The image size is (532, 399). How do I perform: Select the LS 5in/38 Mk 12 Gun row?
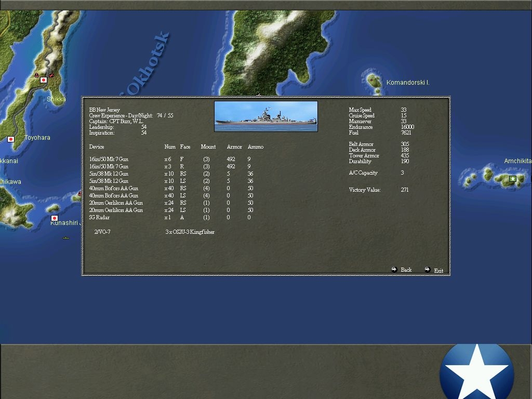[x=171, y=181]
